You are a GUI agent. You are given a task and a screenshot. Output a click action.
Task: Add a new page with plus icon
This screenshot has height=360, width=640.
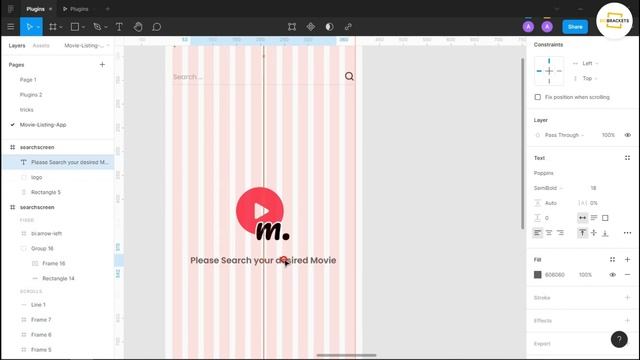102,64
